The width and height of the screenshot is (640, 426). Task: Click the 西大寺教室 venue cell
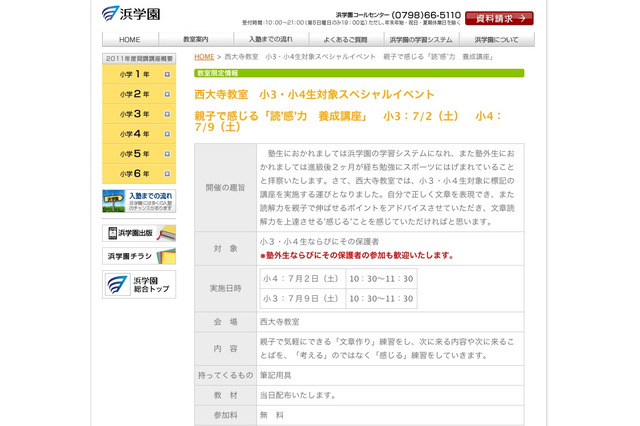pos(390,322)
